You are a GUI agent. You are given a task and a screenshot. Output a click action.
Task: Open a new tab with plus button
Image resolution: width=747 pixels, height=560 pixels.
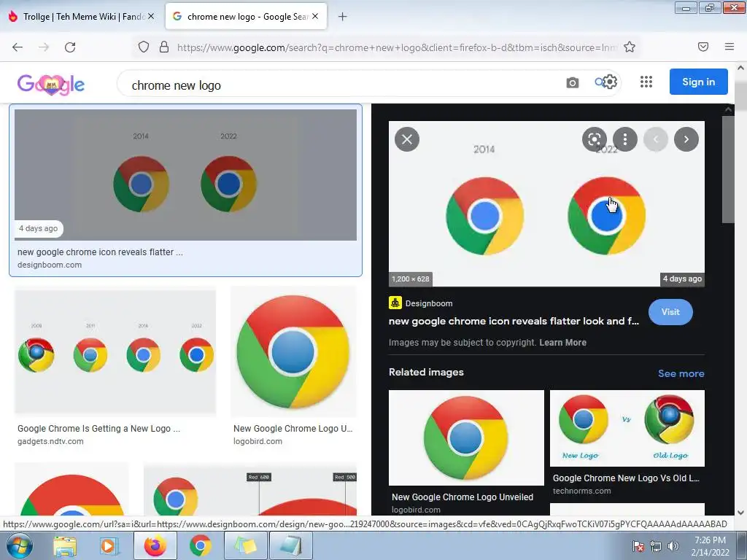point(343,17)
